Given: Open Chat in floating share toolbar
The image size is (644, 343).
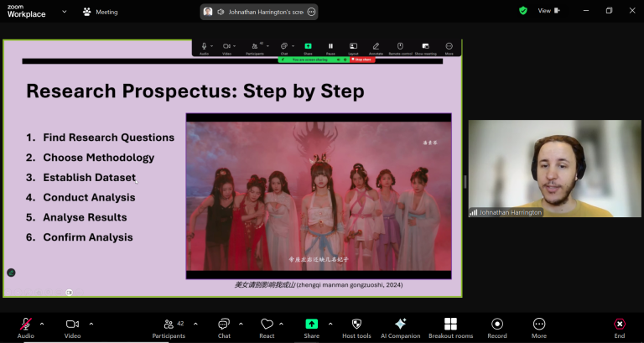Looking at the screenshot, I should [283, 48].
